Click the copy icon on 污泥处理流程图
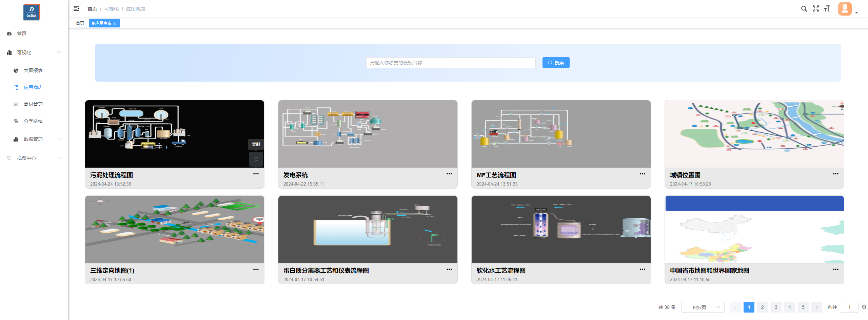Screen dimensions: 868x320 click(x=256, y=159)
